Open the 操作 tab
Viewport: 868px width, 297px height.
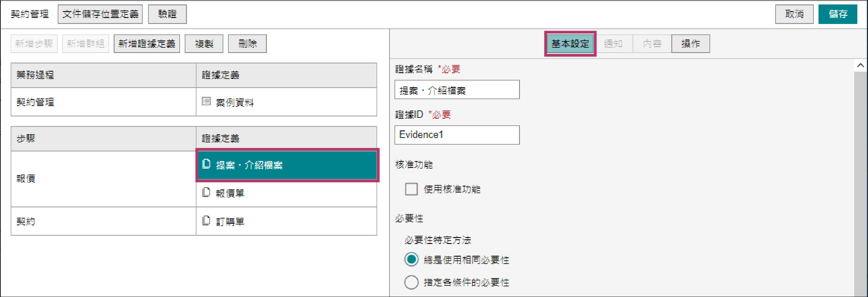click(690, 44)
